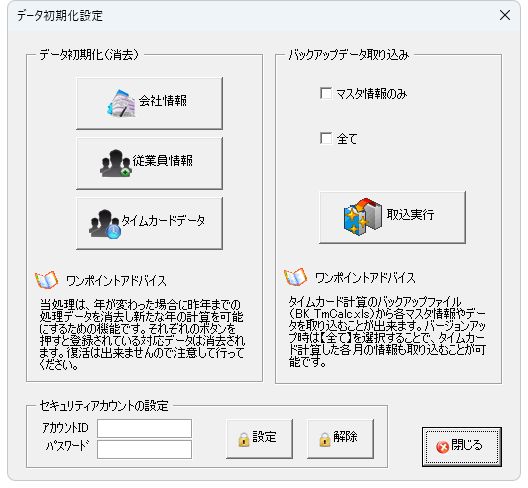Viewport: 528px width, 488px height.
Task: Enable the マスタ情報のみ checkbox
Action: pos(326,93)
